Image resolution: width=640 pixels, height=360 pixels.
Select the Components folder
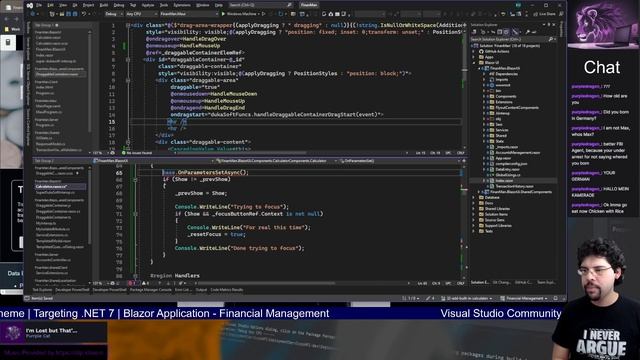[506, 96]
